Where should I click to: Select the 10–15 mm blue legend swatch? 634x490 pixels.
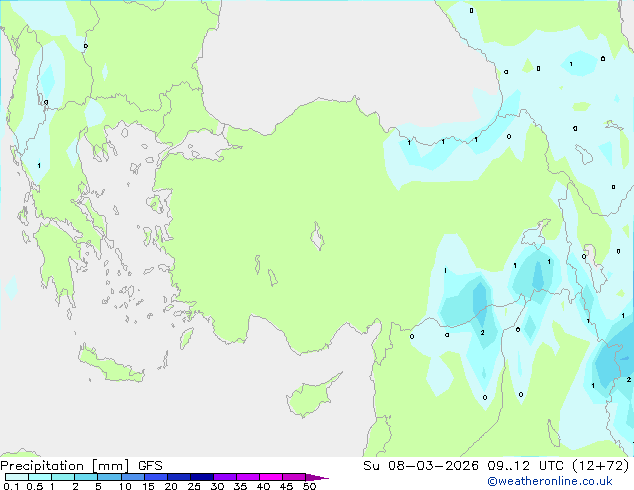pos(132,477)
